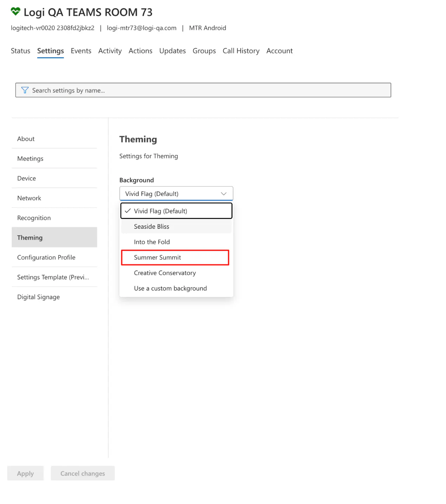Click the logi-mtr73@logi-qa.com account text
The height and width of the screenshot is (504, 446).
142,28
